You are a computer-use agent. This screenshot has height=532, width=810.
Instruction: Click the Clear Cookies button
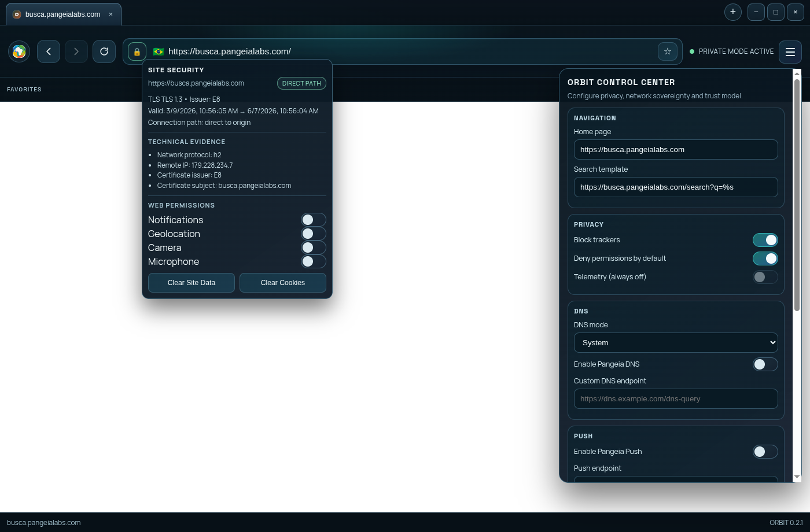pos(283,283)
